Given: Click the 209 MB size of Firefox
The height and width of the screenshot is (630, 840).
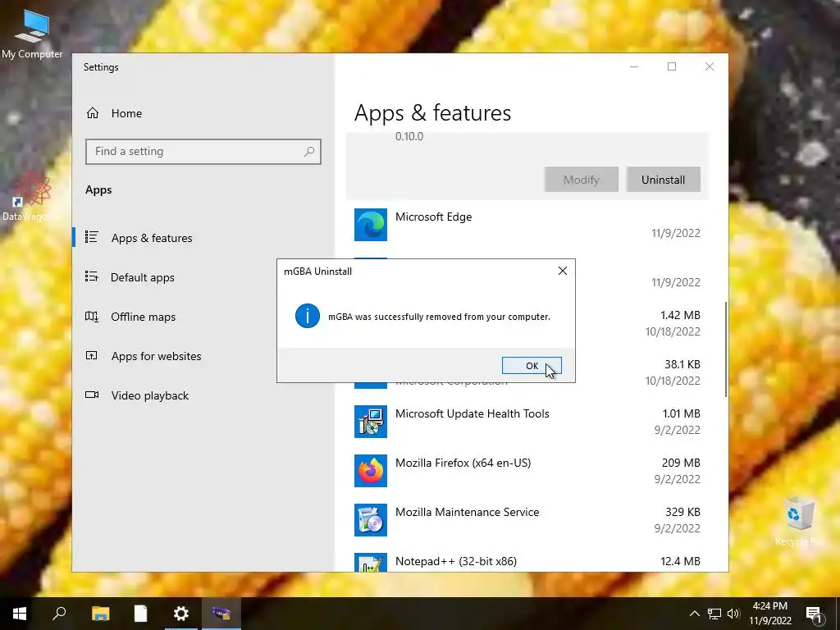Looking at the screenshot, I should (681, 463).
